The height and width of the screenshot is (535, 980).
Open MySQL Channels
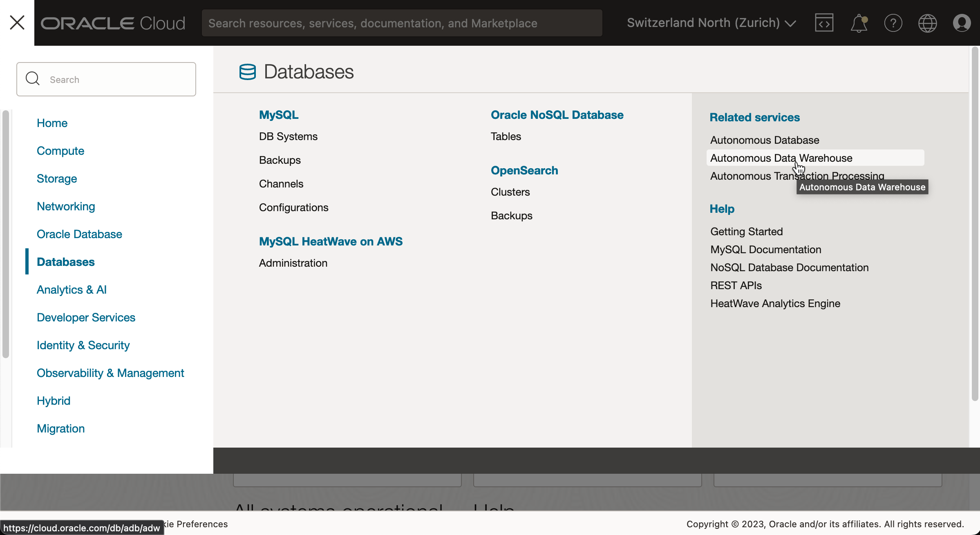click(x=281, y=184)
